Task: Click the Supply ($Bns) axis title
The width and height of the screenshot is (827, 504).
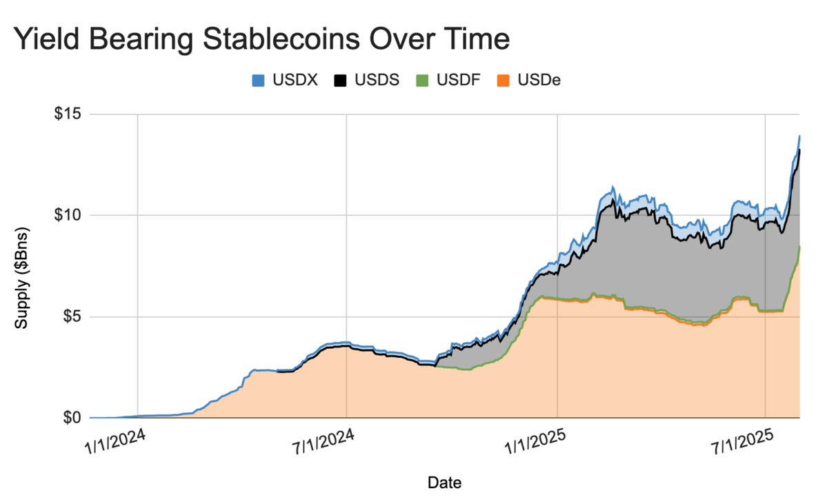Action: click(21, 278)
